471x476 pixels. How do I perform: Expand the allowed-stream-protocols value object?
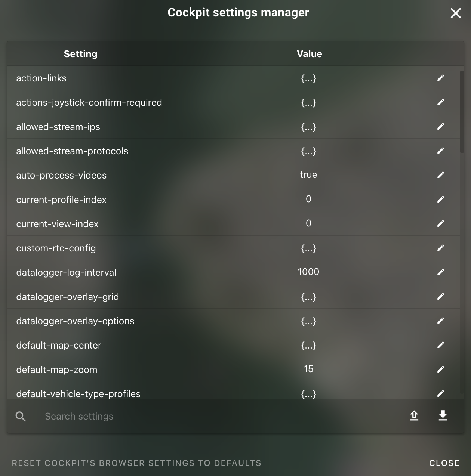click(308, 151)
